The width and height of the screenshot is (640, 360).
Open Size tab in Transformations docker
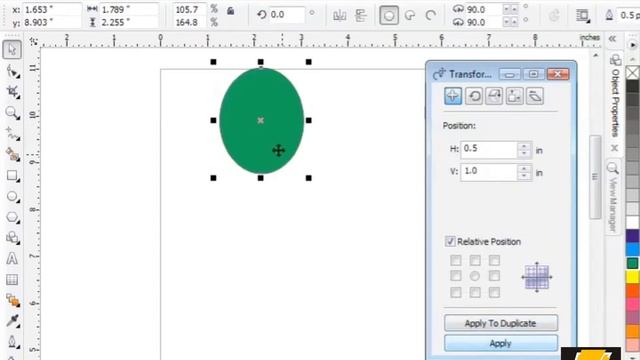click(514, 96)
